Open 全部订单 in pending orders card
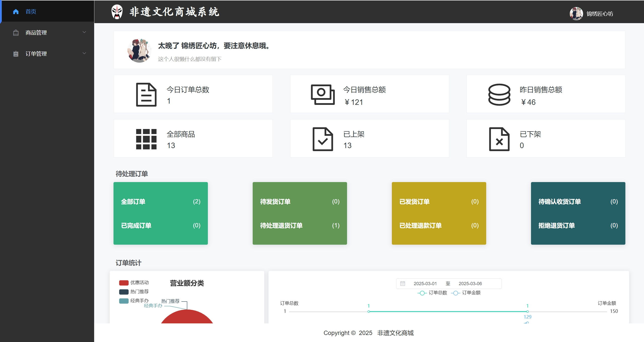 click(x=133, y=202)
